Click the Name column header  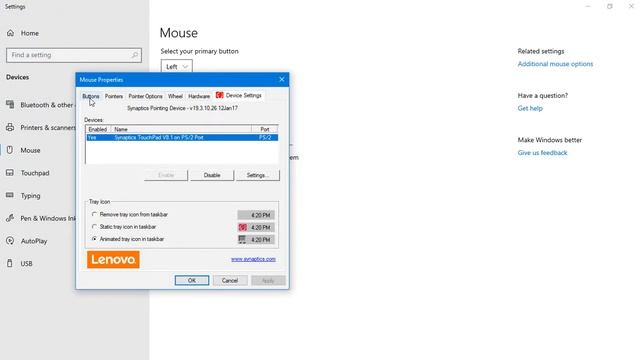[181, 129]
